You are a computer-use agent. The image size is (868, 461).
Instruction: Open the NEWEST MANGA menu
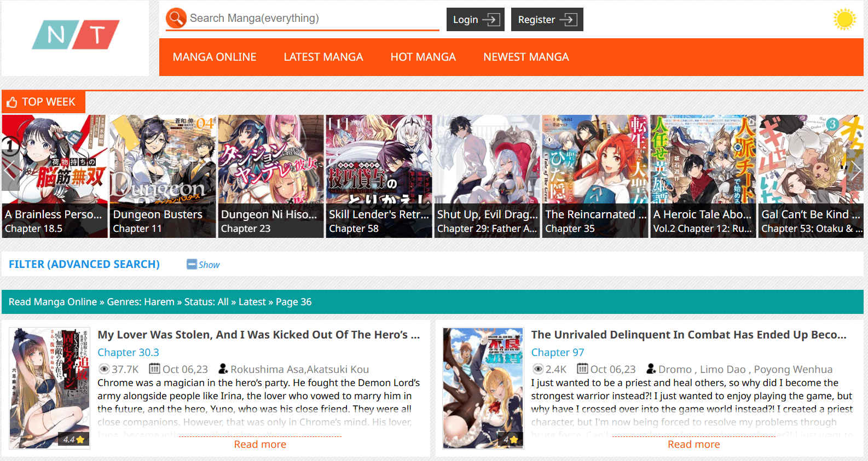(x=526, y=57)
